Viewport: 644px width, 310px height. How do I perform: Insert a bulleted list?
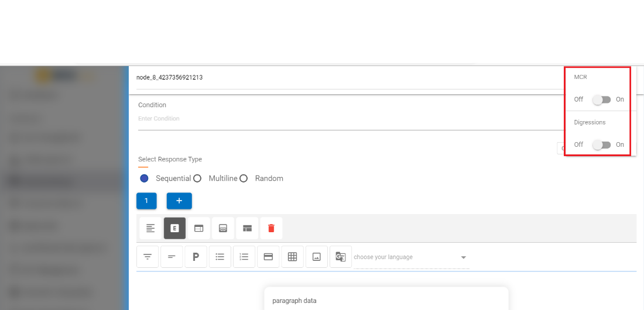[x=220, y=257]
